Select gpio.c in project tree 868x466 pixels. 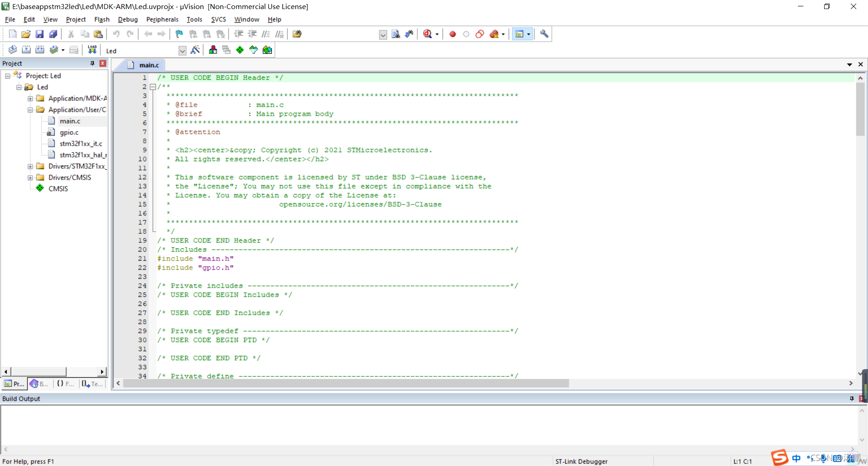tap(69, 133)
